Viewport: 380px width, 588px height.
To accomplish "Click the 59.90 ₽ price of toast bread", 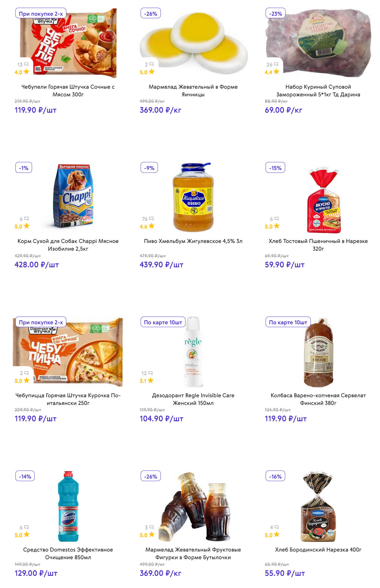I will point(284,265).
